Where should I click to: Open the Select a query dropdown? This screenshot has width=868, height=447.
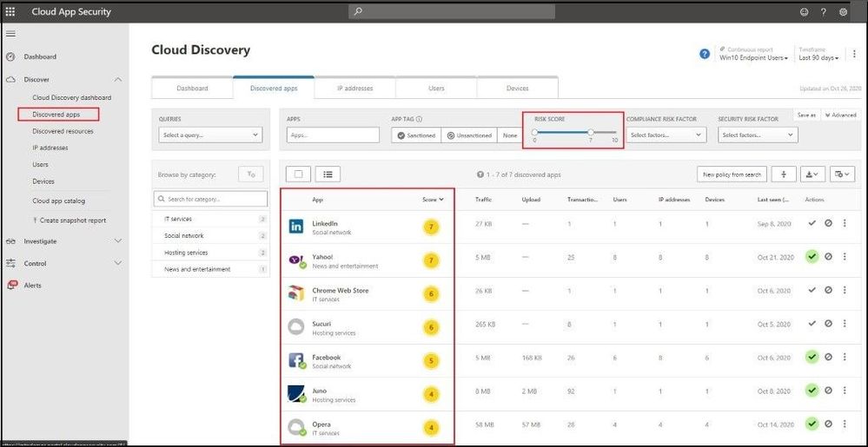click(210, 135)
